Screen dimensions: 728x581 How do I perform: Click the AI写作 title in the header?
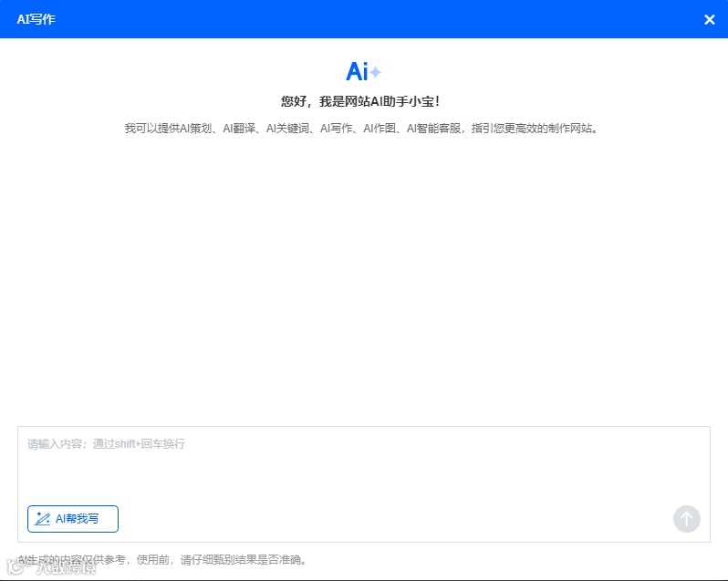click(x=36, y=19)
